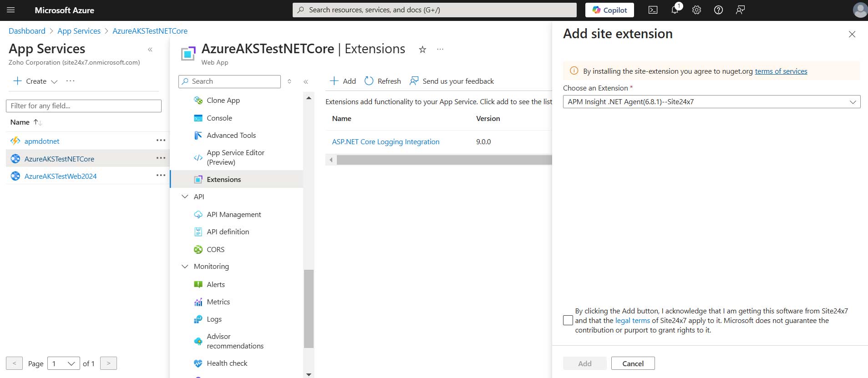868x378 pixels.
Task: Open the portal hamburger menu
Action: [11, 10]
